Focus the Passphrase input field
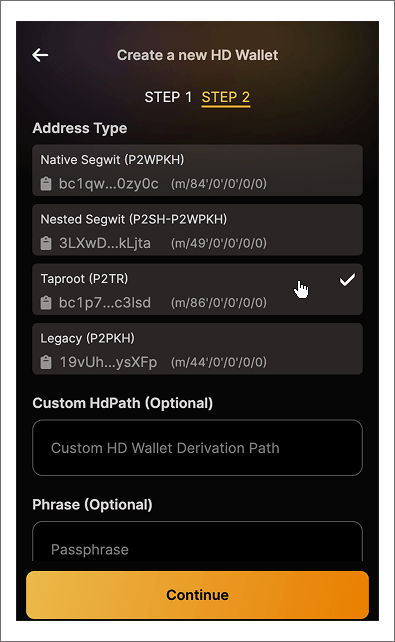 [197, 541]
